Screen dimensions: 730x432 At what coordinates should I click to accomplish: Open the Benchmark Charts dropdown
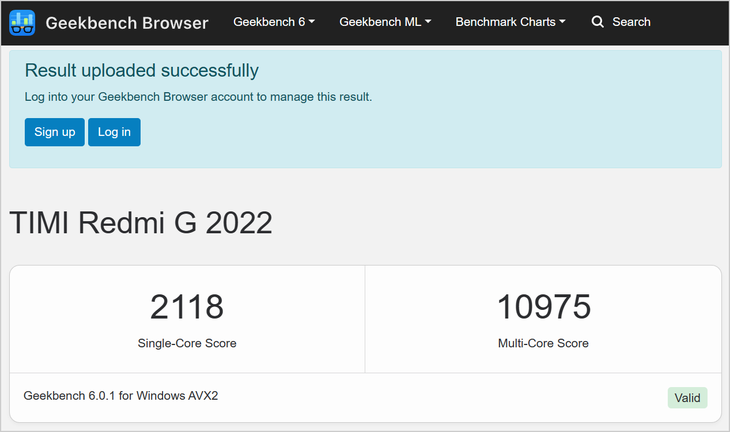tap(510, 22)
